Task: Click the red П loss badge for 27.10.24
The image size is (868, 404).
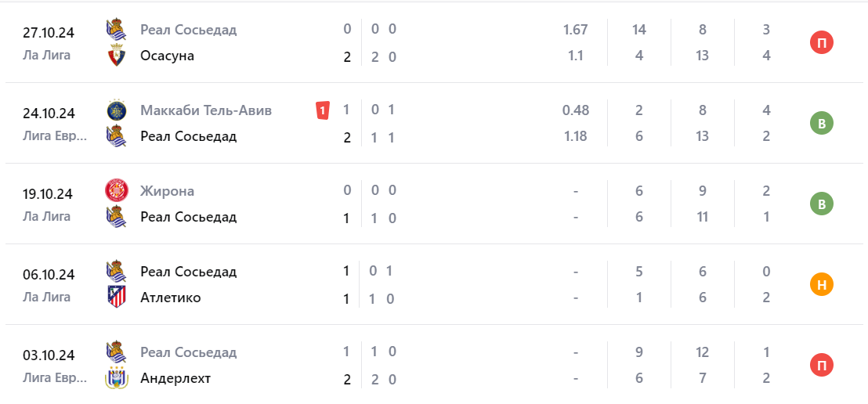Action: (x=821, y=42)
